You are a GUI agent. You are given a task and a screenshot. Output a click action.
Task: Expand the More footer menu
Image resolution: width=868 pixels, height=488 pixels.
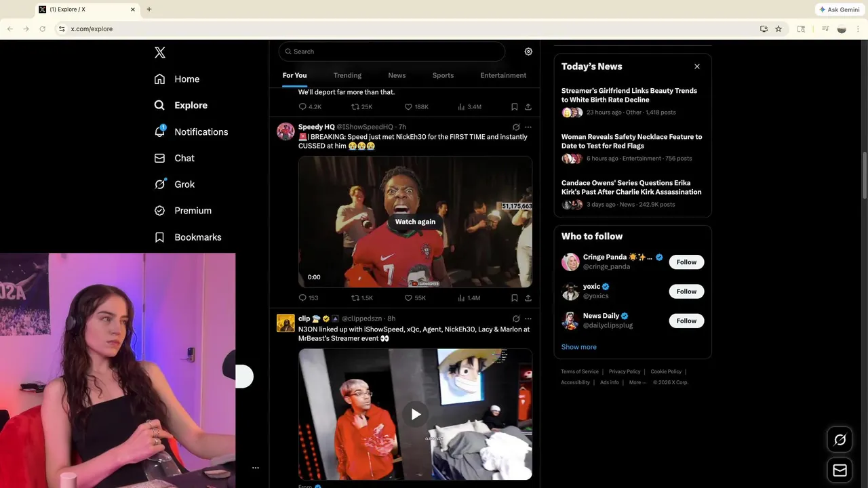tap(637, 382)
